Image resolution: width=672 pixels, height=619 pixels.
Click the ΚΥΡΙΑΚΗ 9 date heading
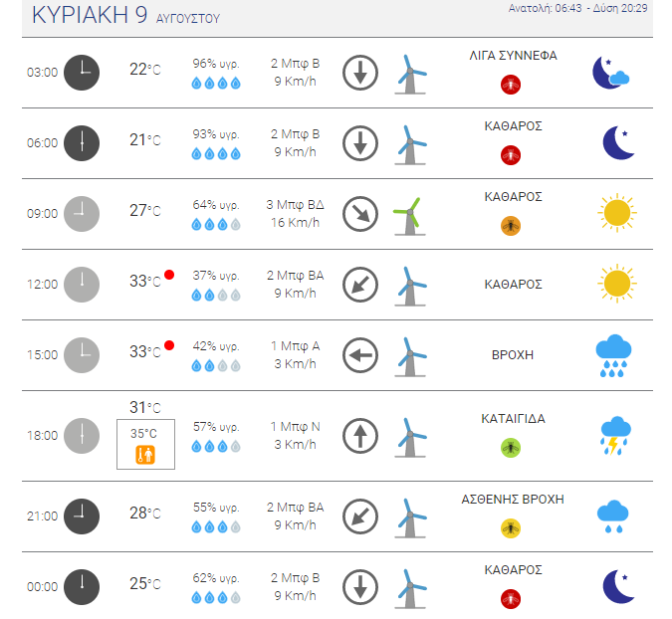point(90,15)
